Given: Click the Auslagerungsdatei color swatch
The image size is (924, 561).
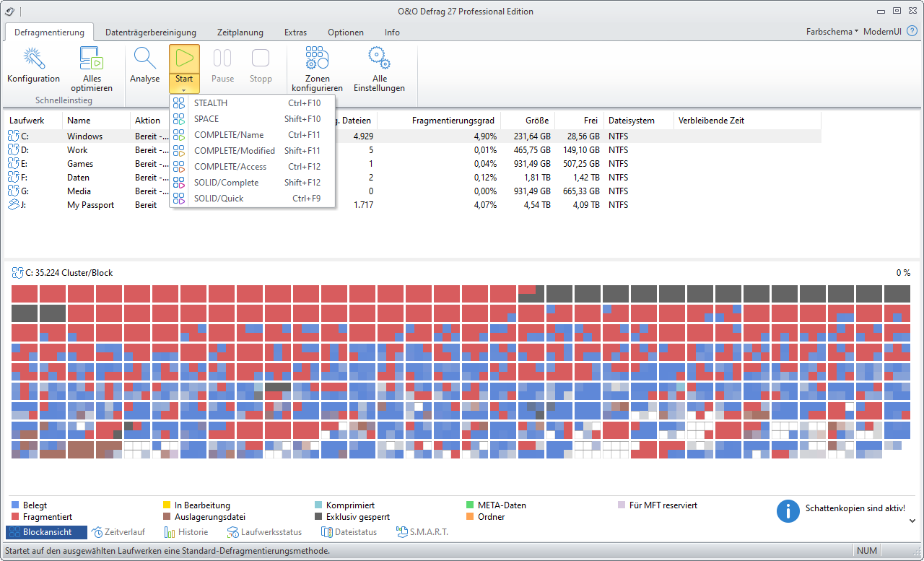Looking at the screenshot, I should pos(167,517).
